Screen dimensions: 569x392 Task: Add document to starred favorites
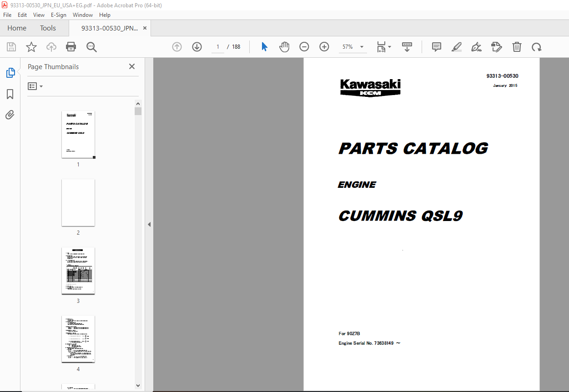click(31, 47)
